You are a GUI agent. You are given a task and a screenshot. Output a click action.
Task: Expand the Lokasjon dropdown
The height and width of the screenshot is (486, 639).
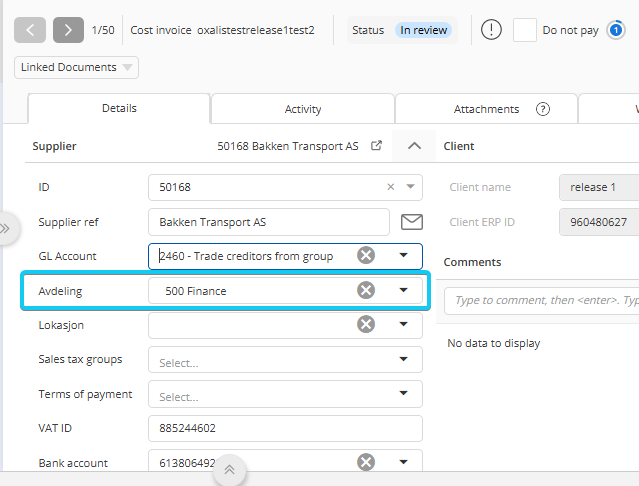point(403,324)
